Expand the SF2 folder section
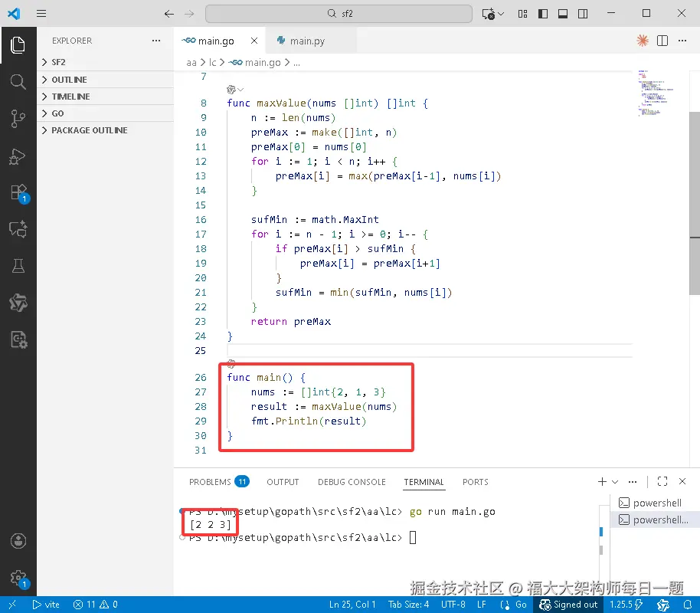 pos(106,62)
